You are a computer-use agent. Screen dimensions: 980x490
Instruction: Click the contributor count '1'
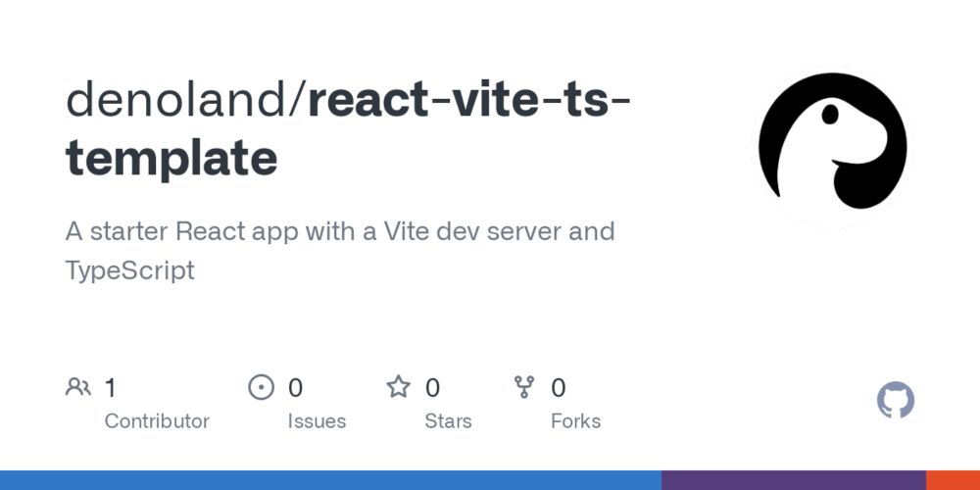110,388
